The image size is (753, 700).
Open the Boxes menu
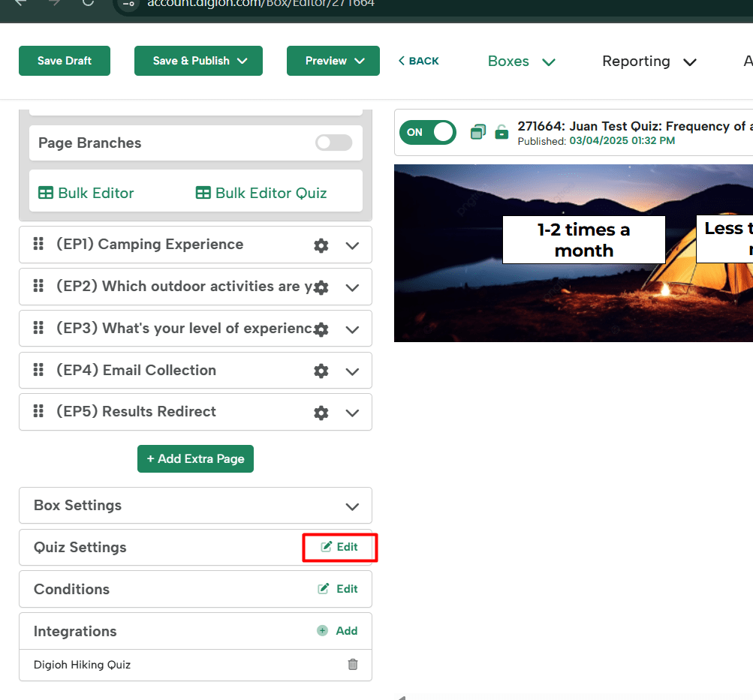pos(521,62)
